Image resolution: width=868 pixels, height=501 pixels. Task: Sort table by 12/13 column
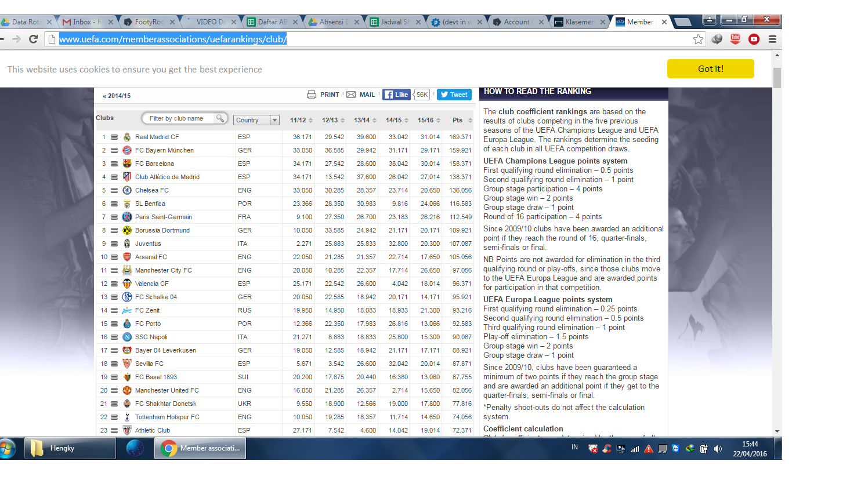[x=333, y=120]
